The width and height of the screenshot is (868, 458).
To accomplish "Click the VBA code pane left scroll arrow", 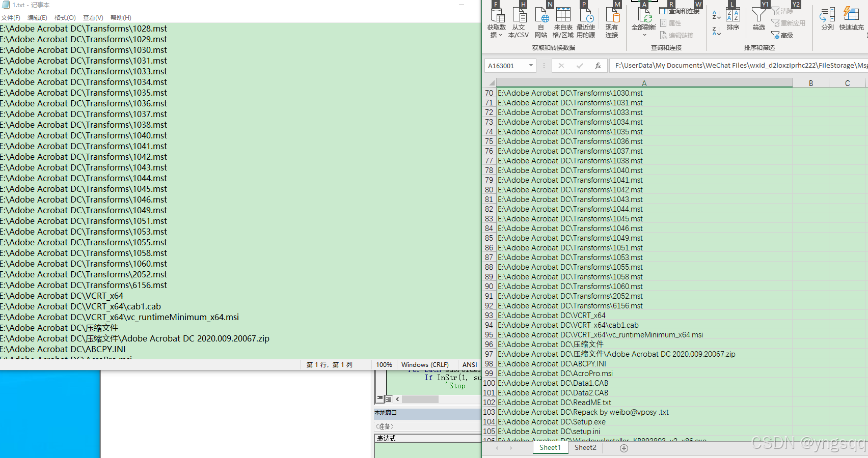I will [x=397, y=399].
